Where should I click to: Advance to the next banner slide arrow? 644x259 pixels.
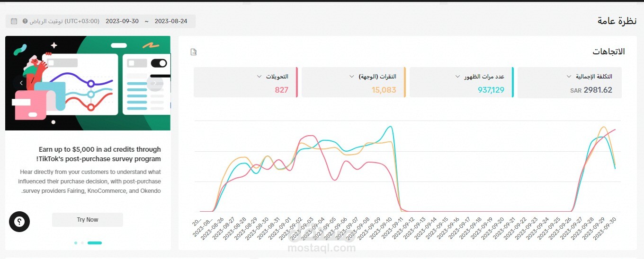tap(154, 83)
